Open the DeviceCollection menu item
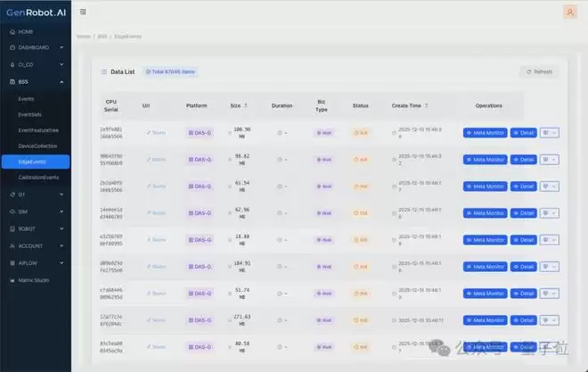Viewport: 588px width, 372px height. 37,145
